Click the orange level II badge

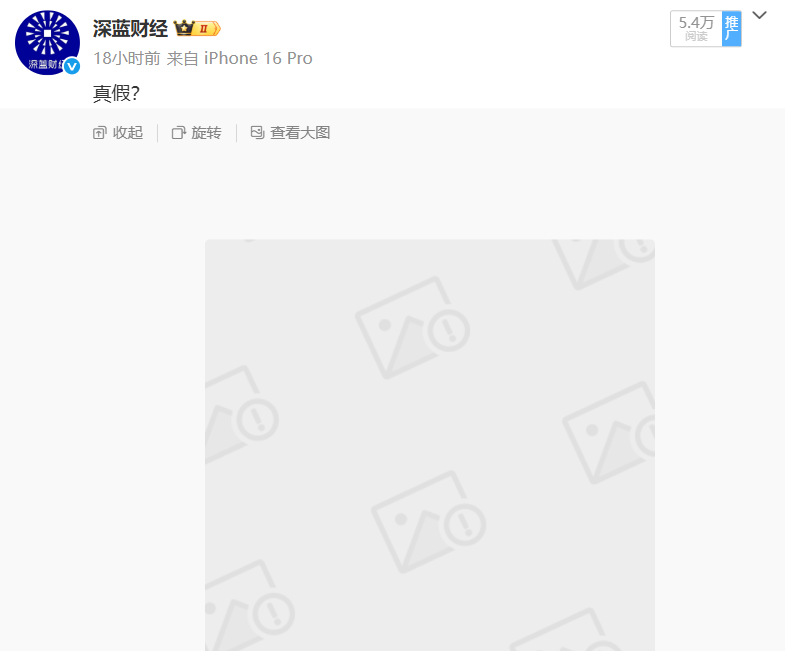coord(207,29)
